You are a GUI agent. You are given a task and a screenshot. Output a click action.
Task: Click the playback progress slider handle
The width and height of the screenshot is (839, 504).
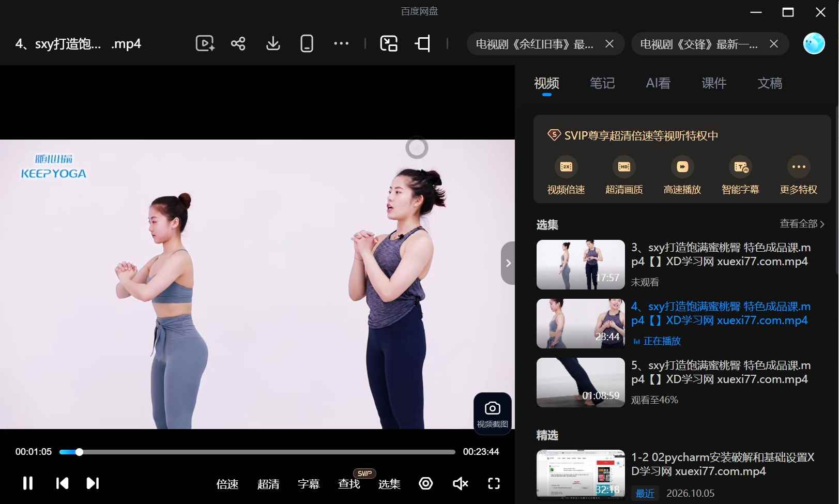pyautogui.click(x=79, y=452)
